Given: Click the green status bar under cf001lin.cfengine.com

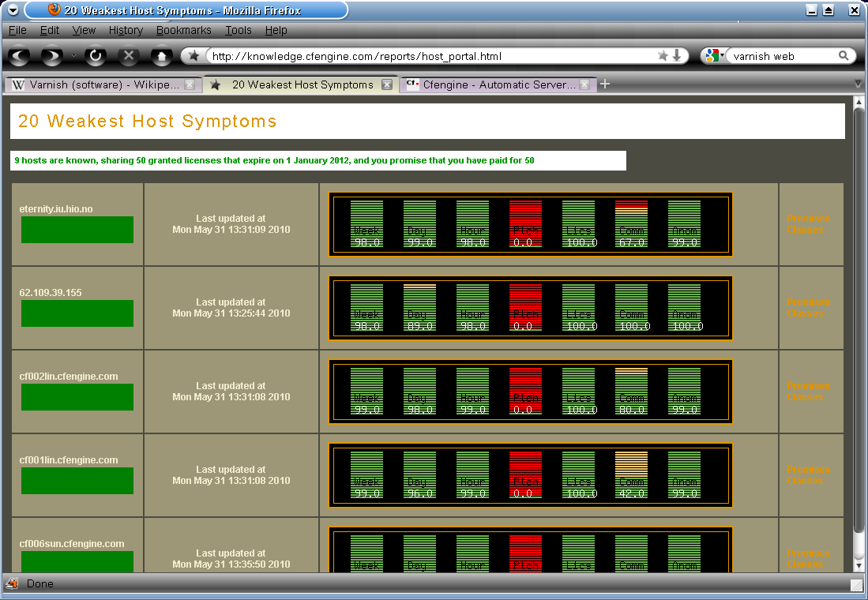Looking at the screenshot, I should (x=77, y=481).
